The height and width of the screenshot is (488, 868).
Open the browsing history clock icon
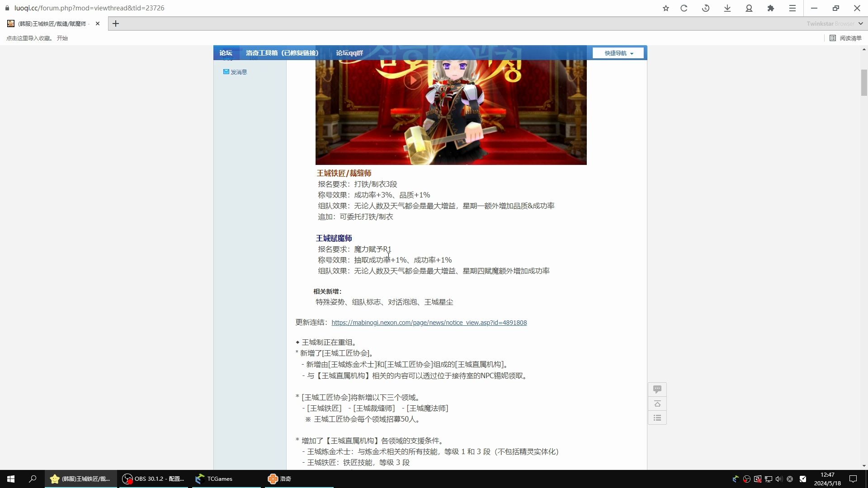pyautogui.click(x=706, y=8)
